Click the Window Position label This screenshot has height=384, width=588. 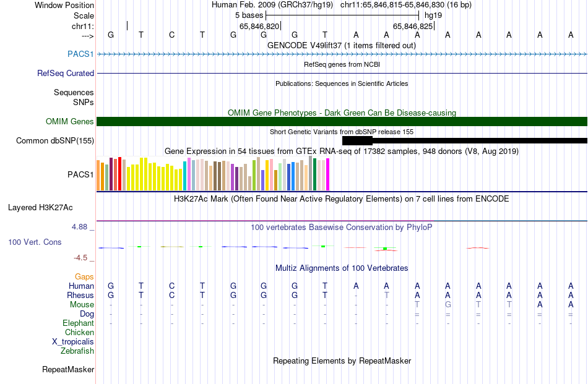click(x=64, y=5)
